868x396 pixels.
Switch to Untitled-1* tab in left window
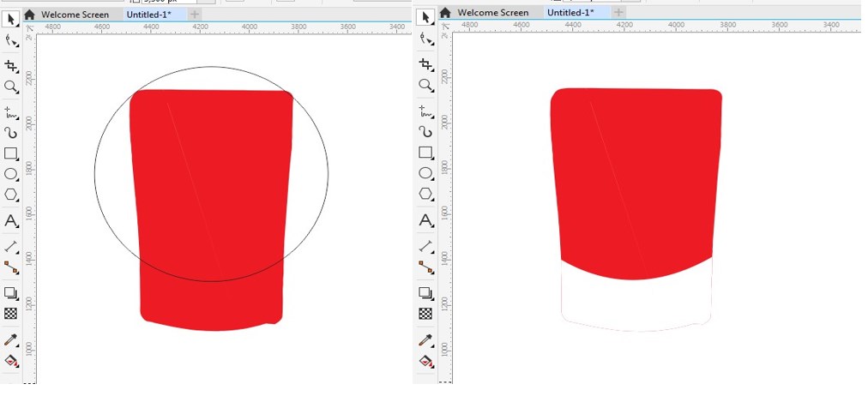[x=148, y=15]
